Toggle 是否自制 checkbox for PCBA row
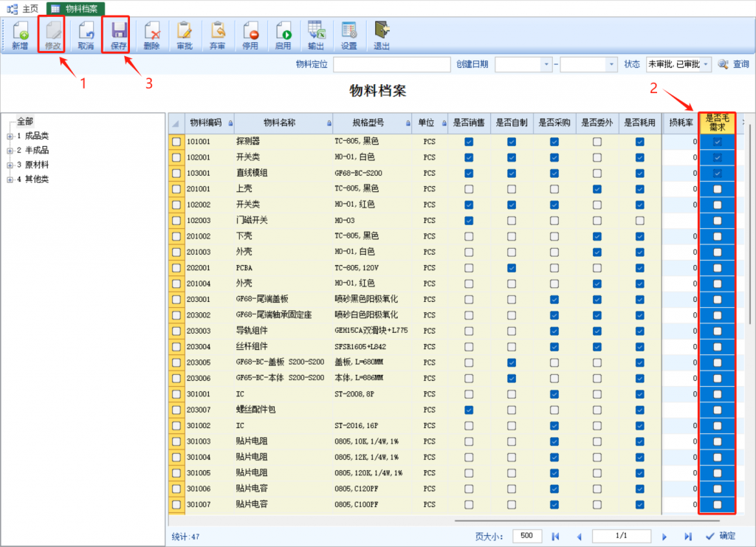Screen dimensions: 756x547 coord(512,267)
